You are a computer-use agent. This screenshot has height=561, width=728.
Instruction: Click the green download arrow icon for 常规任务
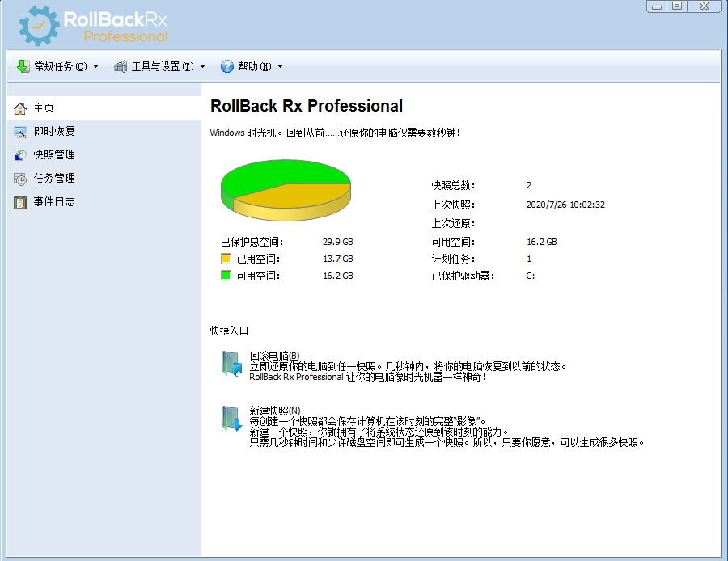pos(23,66)
